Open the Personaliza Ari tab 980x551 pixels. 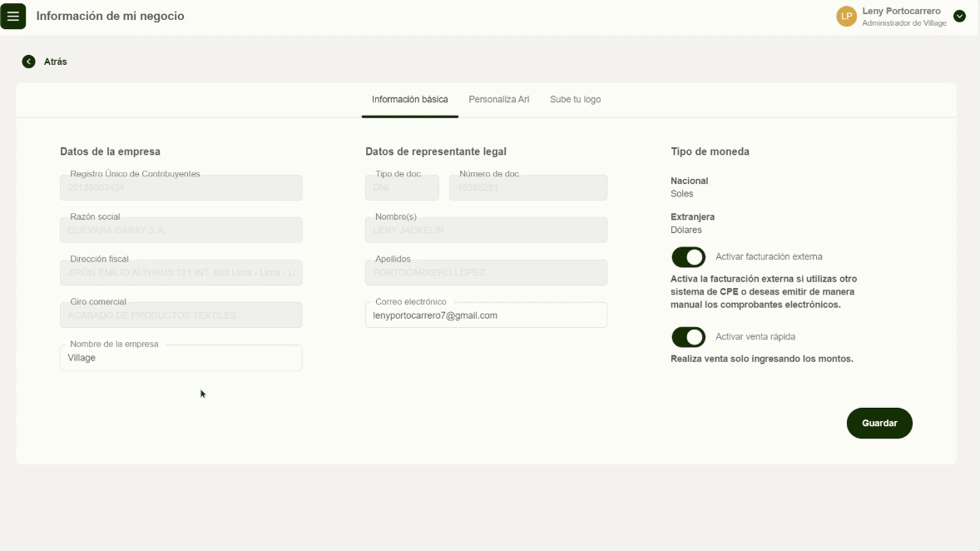(499, 99)
